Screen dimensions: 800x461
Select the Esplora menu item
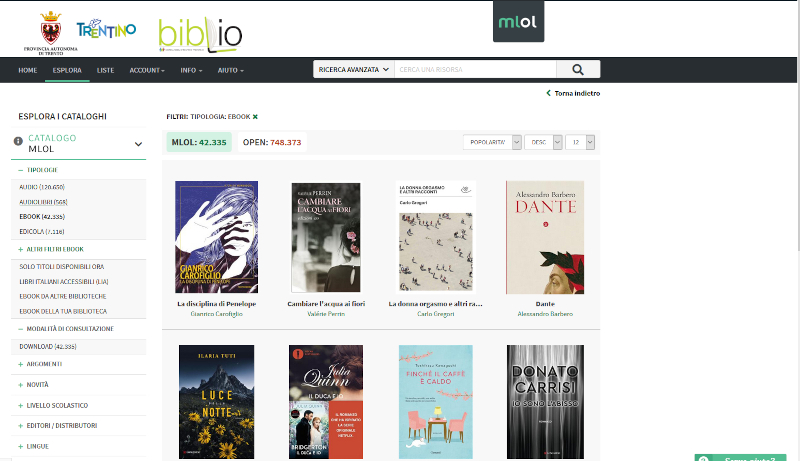click(x=67, y=70)
